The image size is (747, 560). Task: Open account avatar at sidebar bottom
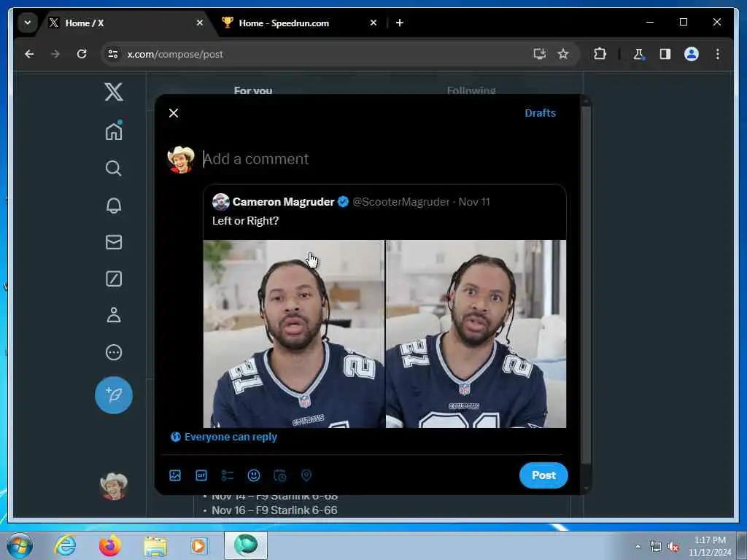click(x=113, y=486)
